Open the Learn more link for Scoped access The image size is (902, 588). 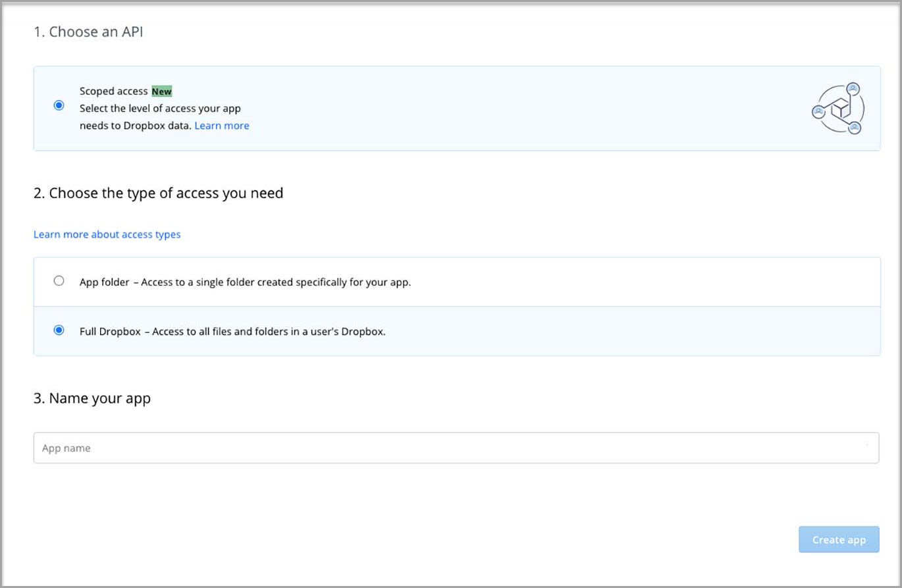[x=222, y=126]
